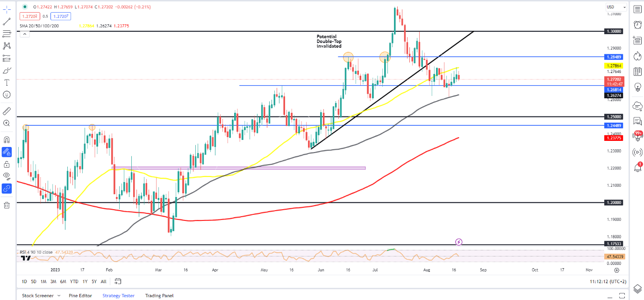Open the Fibonacci retracement tool
Viewport: 644px width, 300px height.
pyautogui.click(x=7, y=34)
